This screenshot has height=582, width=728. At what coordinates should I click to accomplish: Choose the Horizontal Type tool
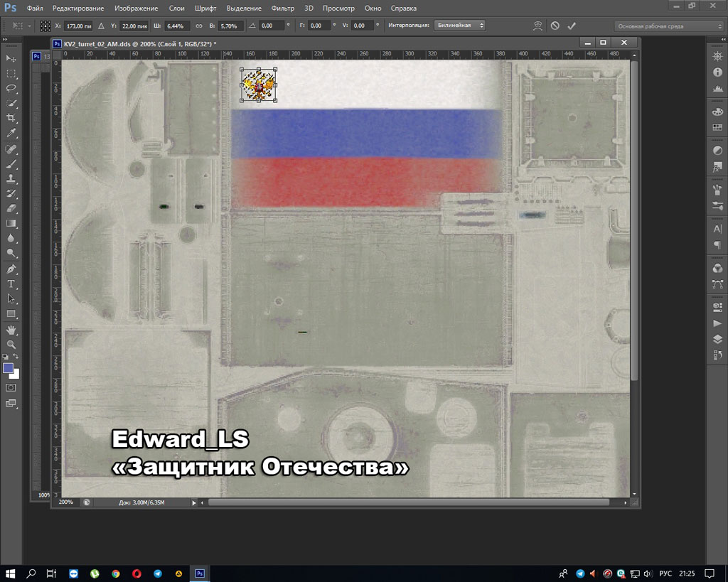click(11, 284)
